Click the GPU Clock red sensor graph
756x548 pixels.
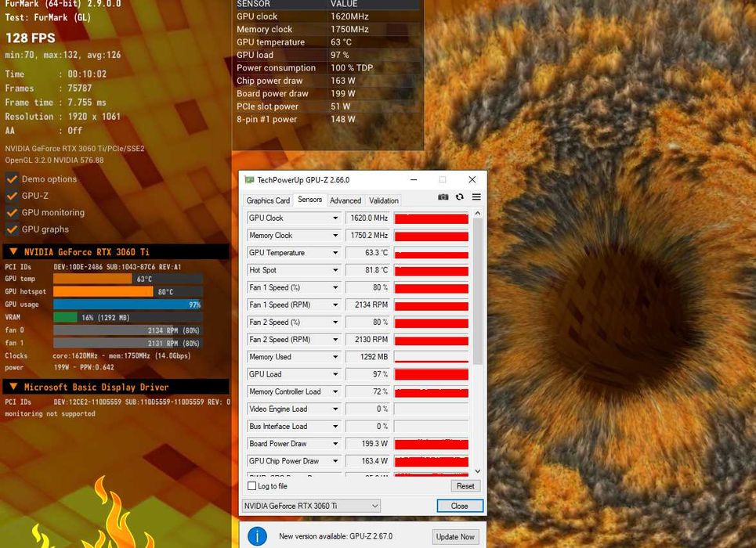(431, 218)
